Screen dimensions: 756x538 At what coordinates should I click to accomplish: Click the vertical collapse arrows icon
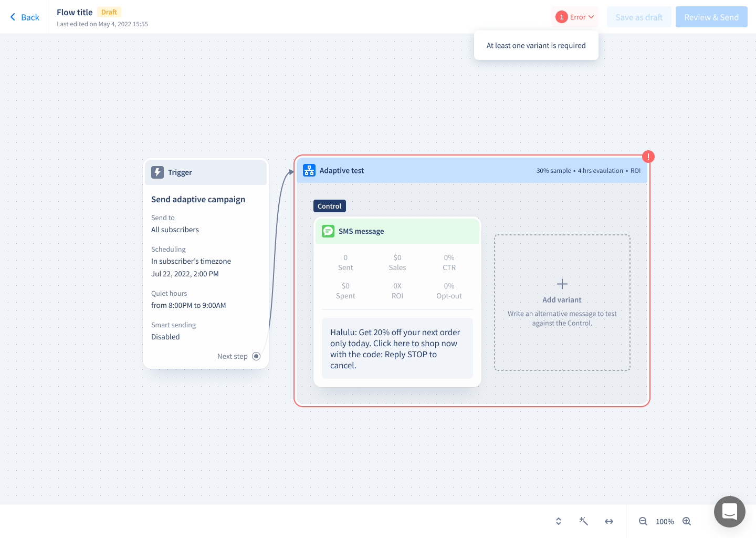[559, 521]
